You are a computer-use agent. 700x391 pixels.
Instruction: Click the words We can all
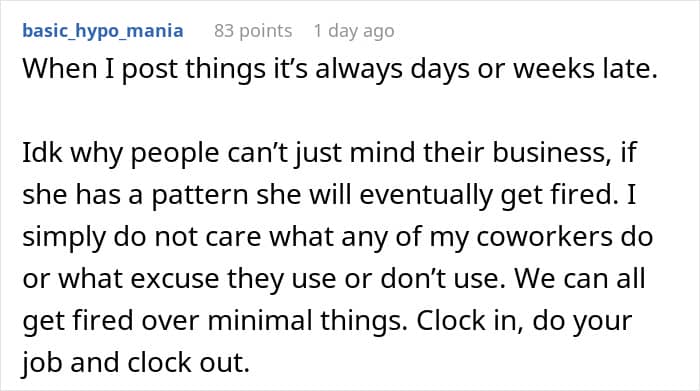pyautogui.click(x=580, y=278)
